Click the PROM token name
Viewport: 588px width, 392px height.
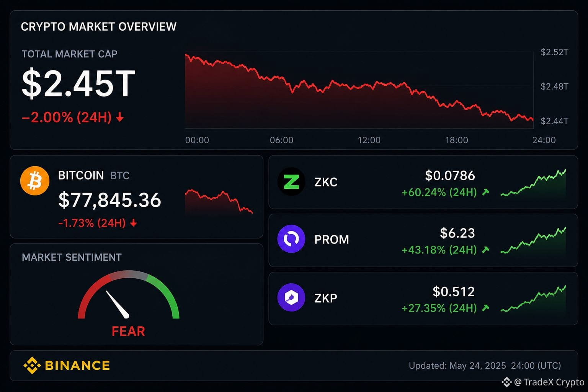332,240
